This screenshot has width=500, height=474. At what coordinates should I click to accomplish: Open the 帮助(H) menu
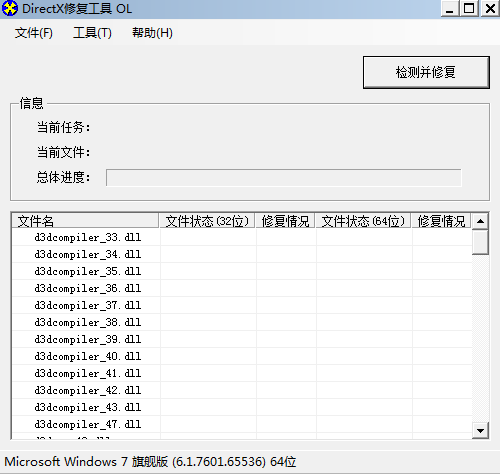tap(152, 33)
